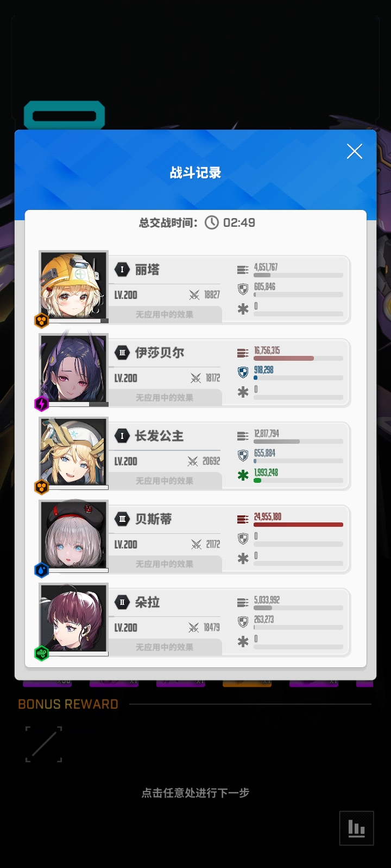Viewport: 391px width, 868px height.
Task: Click the fire element badge on 丽塔
Action: pyautogui.click(x=42, y=321)
